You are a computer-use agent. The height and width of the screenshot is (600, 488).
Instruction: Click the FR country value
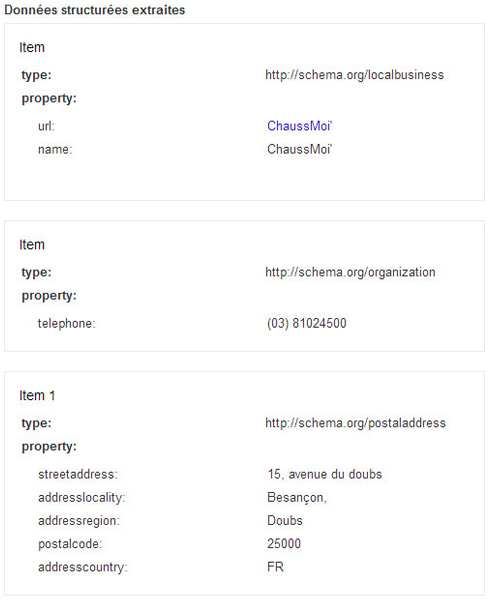pyautogui.click(x=276, y=567)
